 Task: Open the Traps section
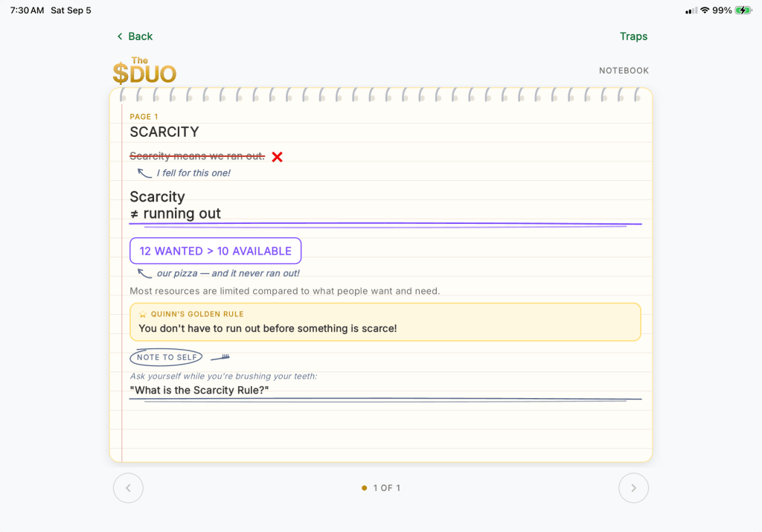click(633, 36)
